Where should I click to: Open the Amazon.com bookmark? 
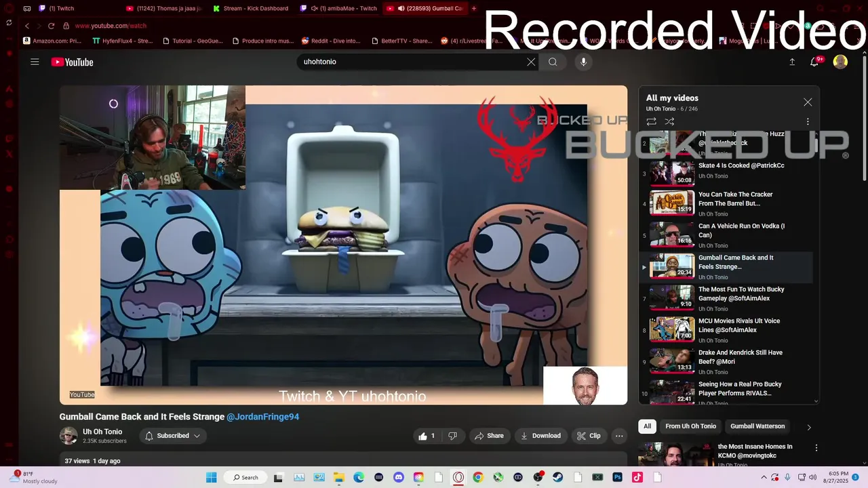[52, 41]
